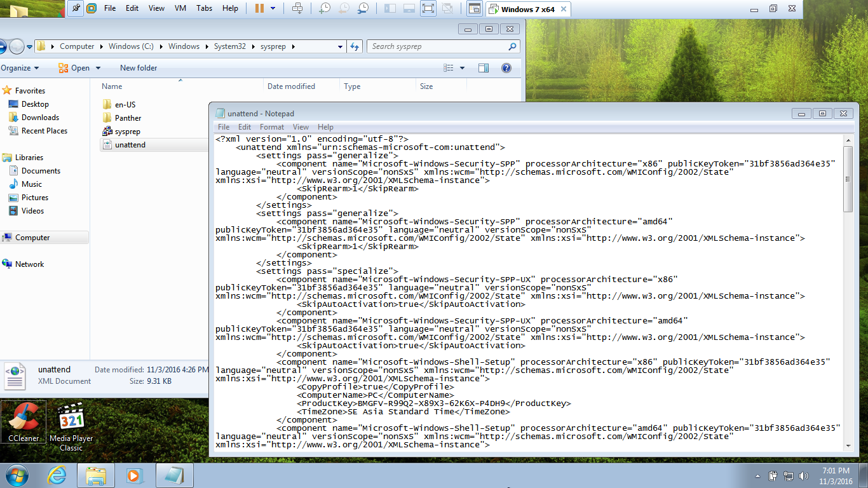
Task: Open the Windows Start menu orb
Action: coord(16,475)
